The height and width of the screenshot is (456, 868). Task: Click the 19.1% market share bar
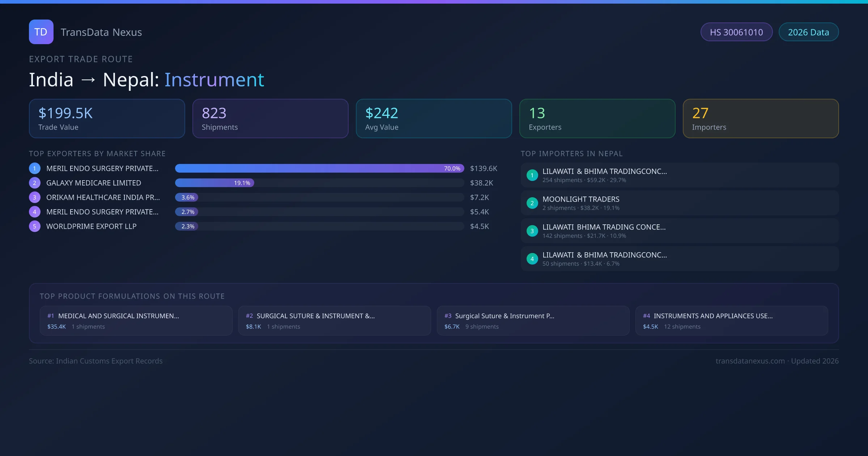point(214,183)
